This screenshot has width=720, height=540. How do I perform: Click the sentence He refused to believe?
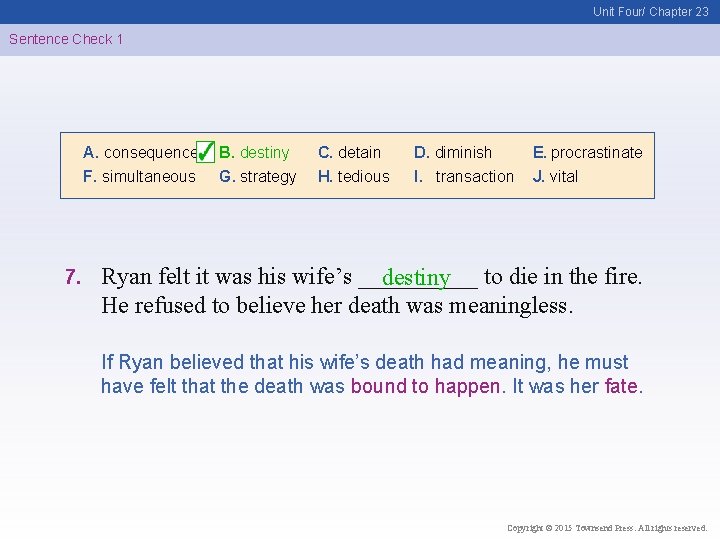337,306
